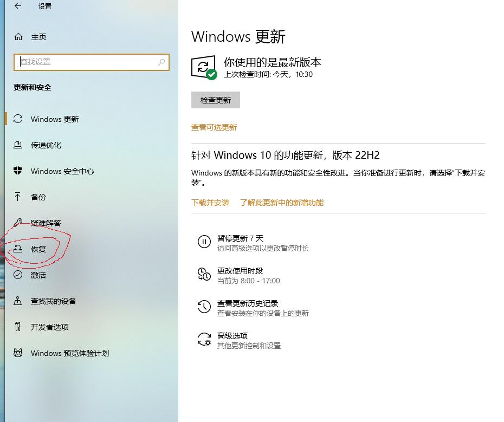
Task: Click the circled 恢复 sidebar icon
Action: [18, 249]
